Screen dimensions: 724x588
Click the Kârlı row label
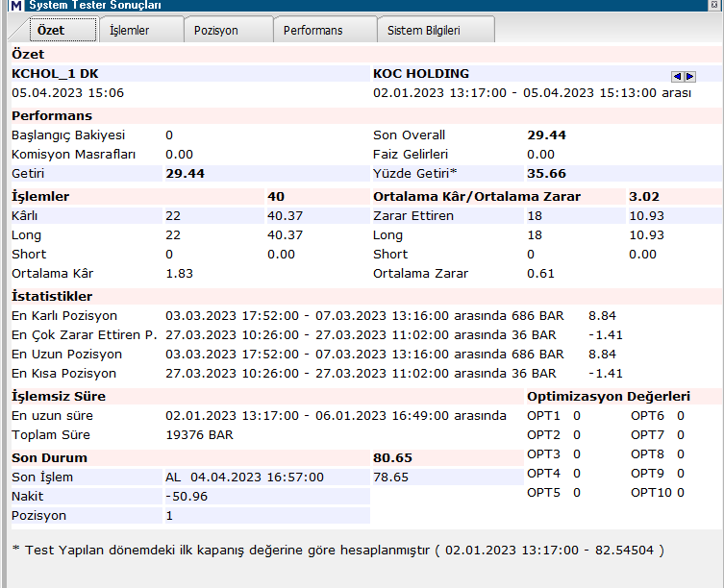tap(24, 216)
